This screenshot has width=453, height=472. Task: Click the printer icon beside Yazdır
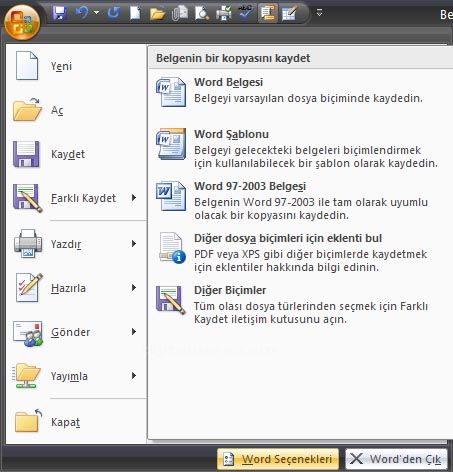pyautogui.click(x=28, y=243)
